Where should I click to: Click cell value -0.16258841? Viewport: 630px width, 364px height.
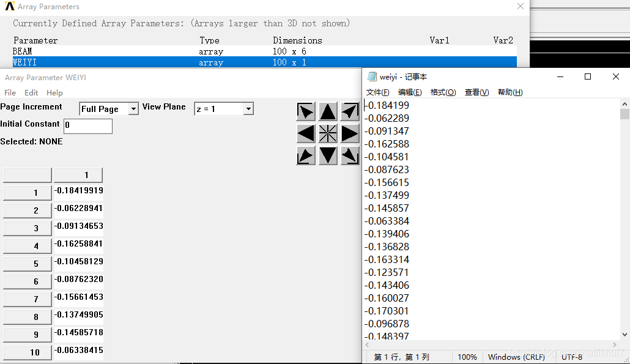click(x=79, y=244)
